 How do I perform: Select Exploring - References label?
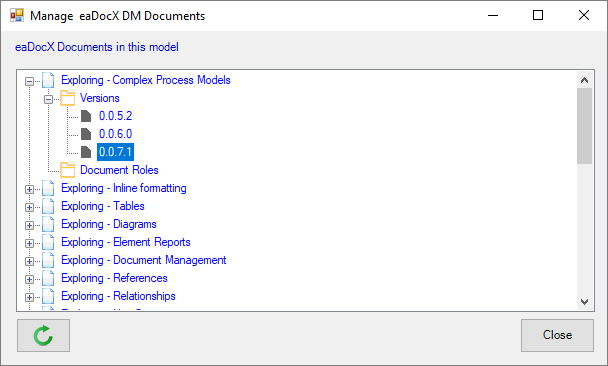click(114, 278)
